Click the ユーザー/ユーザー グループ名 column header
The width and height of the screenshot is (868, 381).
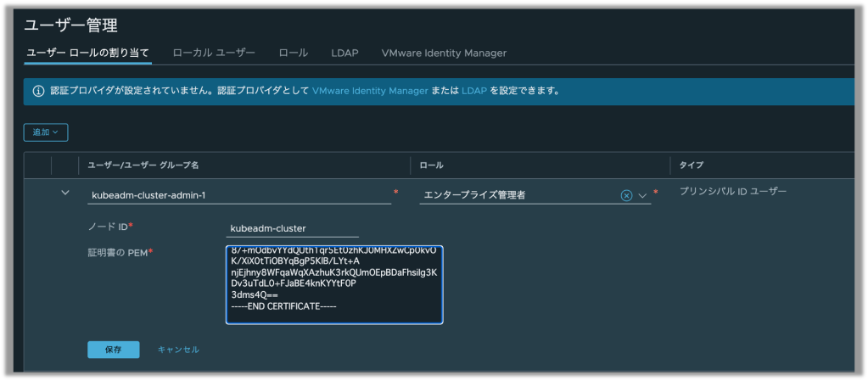[x=143, y=165]
